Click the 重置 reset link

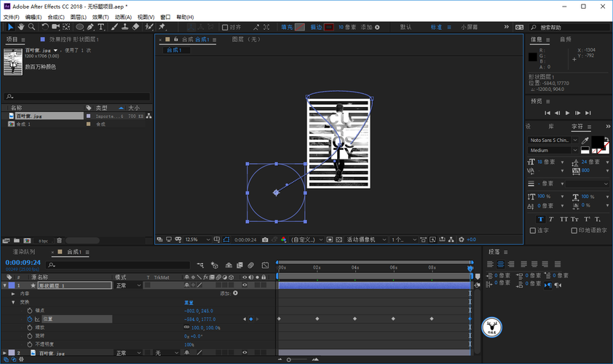[x=189, y=302]
